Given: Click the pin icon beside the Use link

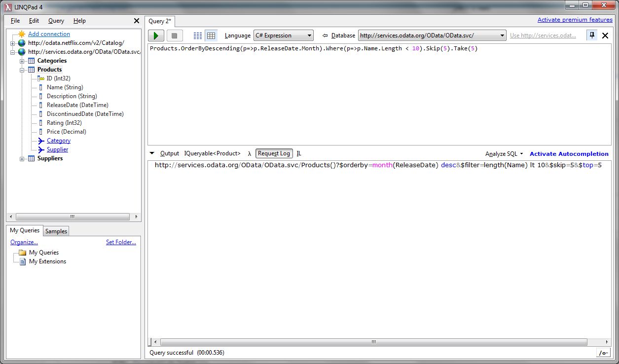Looking at the screenshot, I should [x=592, y=35].
